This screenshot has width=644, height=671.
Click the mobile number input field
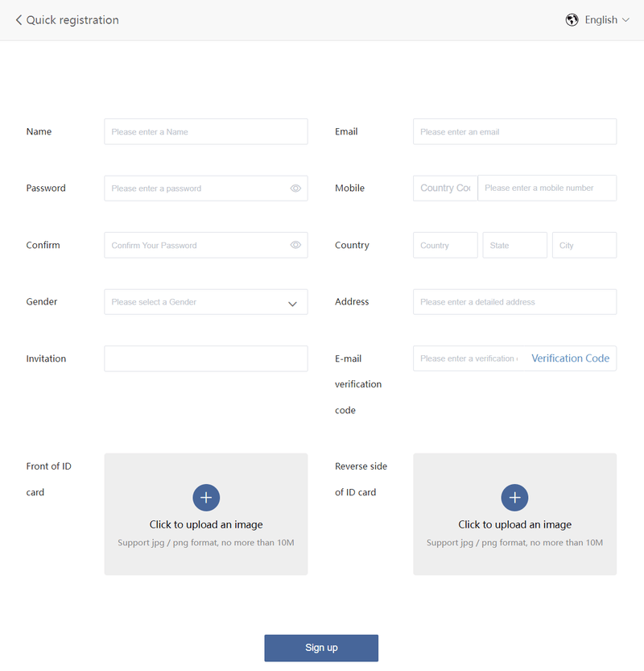(547, 188)
